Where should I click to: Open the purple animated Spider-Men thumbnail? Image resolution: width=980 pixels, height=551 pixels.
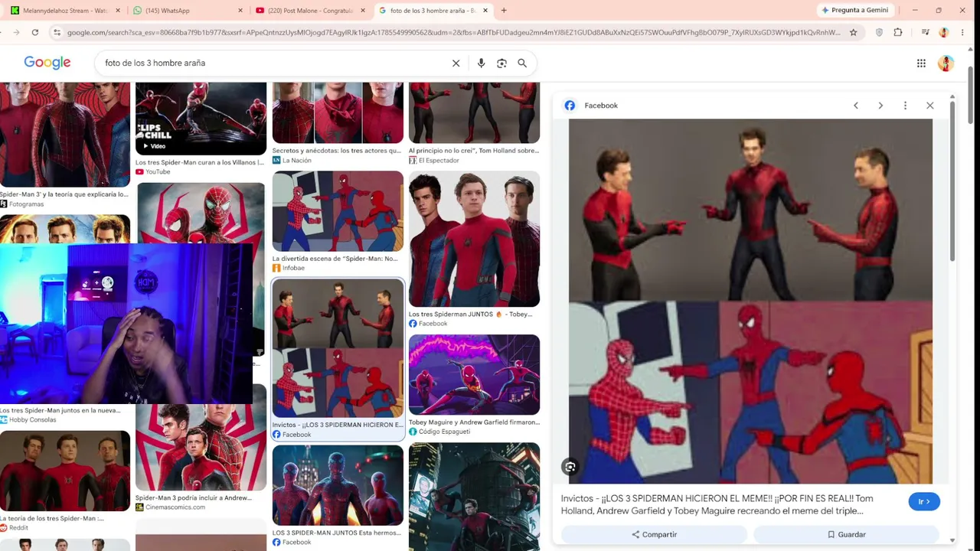pyautogui.click(x=474, y=375)
